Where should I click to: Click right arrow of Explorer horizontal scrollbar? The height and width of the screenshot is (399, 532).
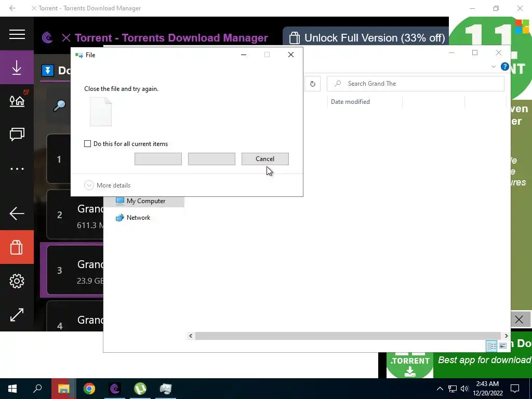pos(506,336)
